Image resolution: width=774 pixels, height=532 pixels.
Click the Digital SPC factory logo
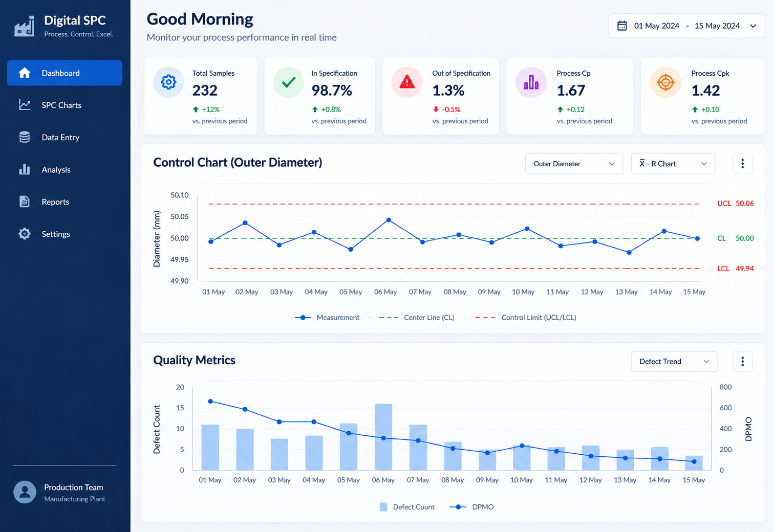24,26
